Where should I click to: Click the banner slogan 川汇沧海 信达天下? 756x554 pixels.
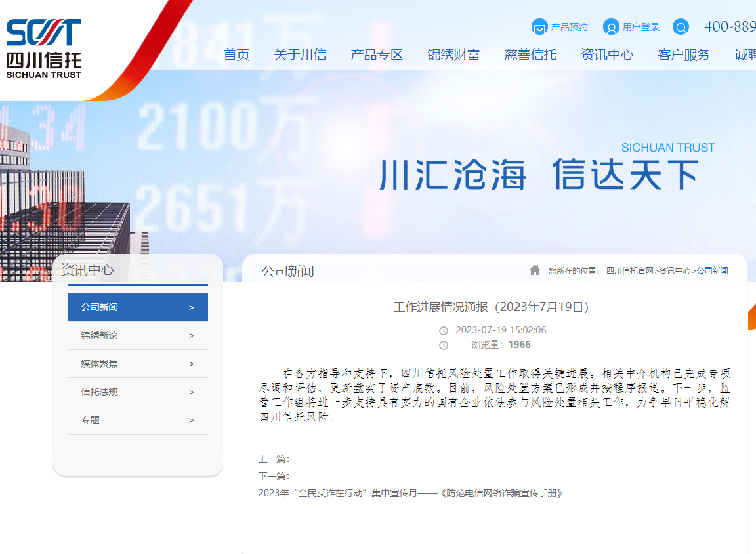(x=539, y=175)
